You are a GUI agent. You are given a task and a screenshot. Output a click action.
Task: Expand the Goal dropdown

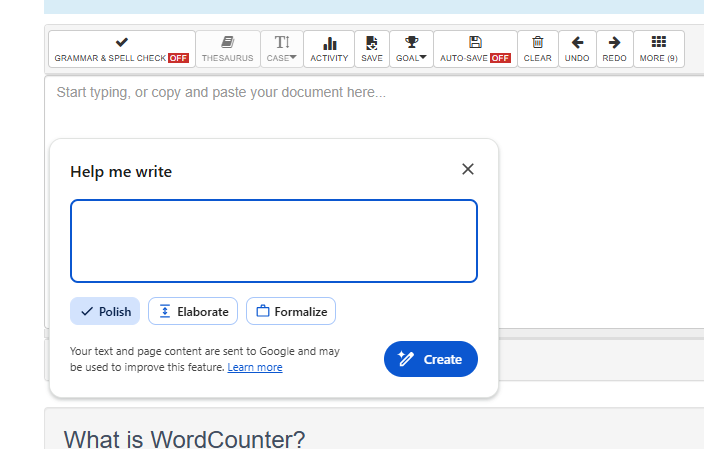point(411,49)
